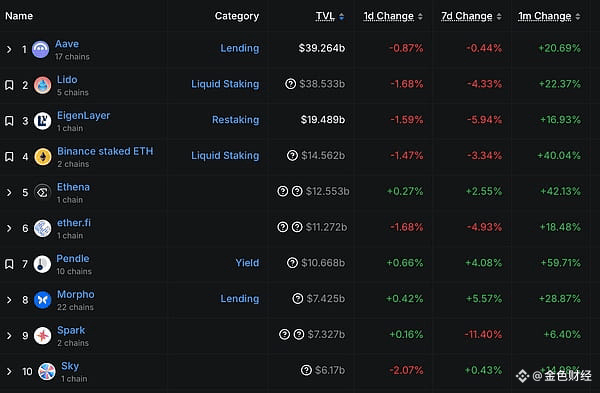Expand the Spark row chevron

9,336
